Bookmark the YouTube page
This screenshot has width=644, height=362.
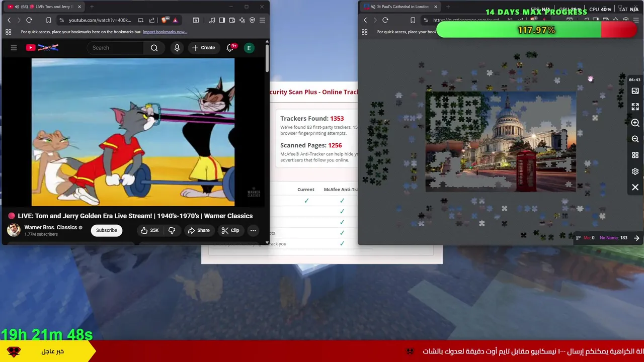tap(48, 20)
